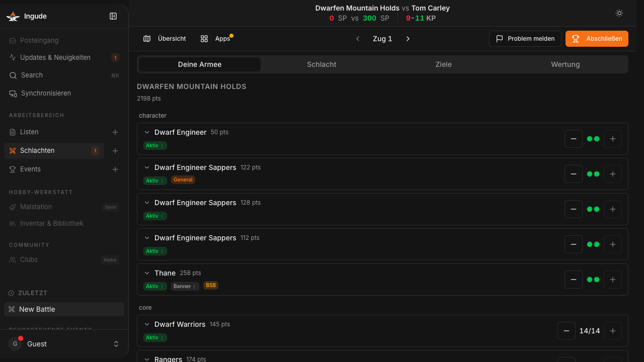Decrease wounds for Thane

(574, 280)
